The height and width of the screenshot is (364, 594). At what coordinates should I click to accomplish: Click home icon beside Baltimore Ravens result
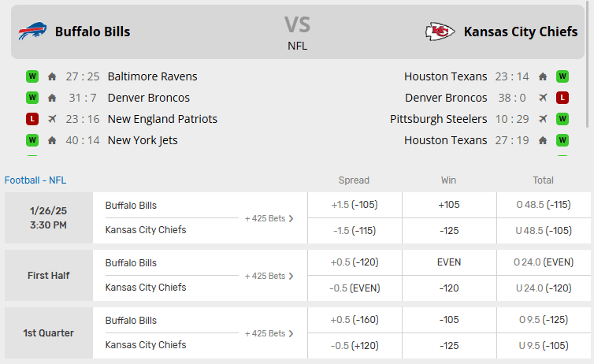click(x=52, y=76)
